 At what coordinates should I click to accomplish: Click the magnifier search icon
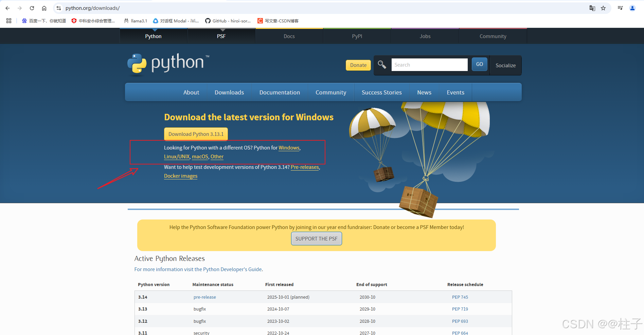(x=382, y=65)
